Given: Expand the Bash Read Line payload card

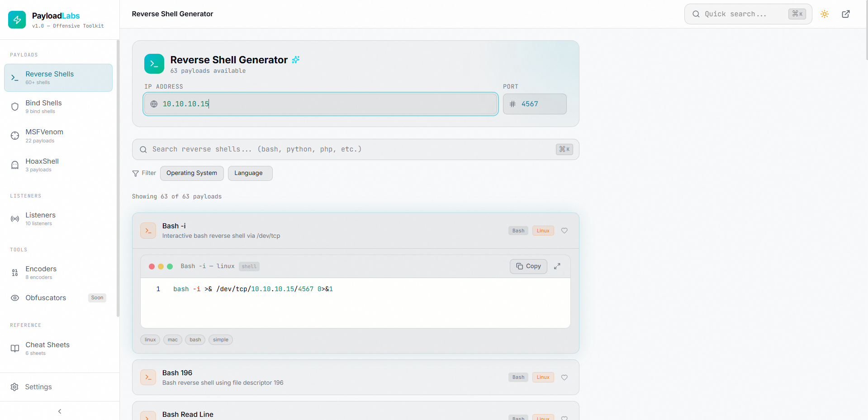Looking at the screenshot, I should 356,411.
